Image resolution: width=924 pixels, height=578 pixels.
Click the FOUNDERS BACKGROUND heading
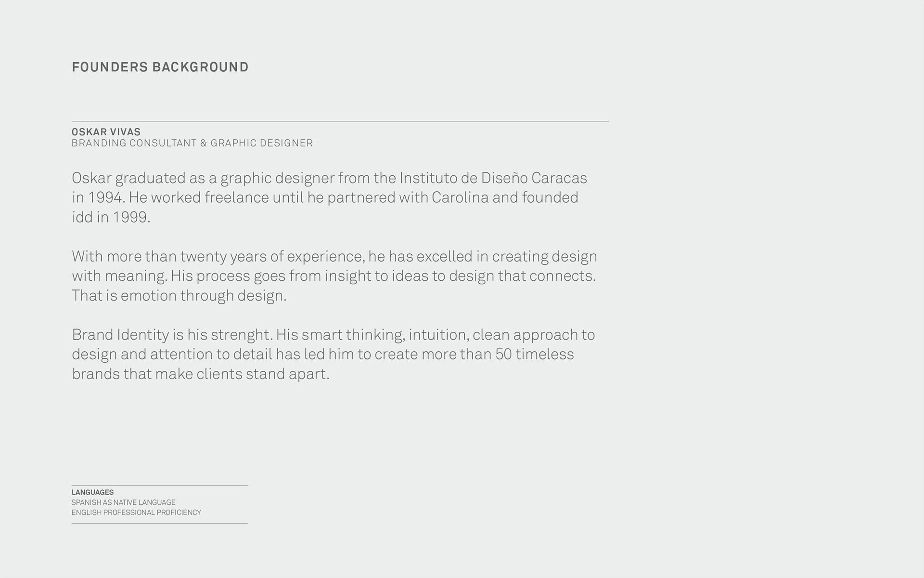tap(160, 67)
